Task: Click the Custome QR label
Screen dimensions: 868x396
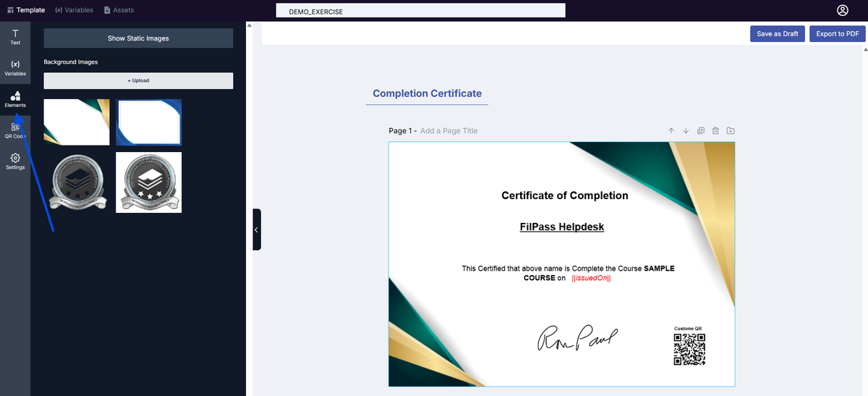Action: [688, 329]
